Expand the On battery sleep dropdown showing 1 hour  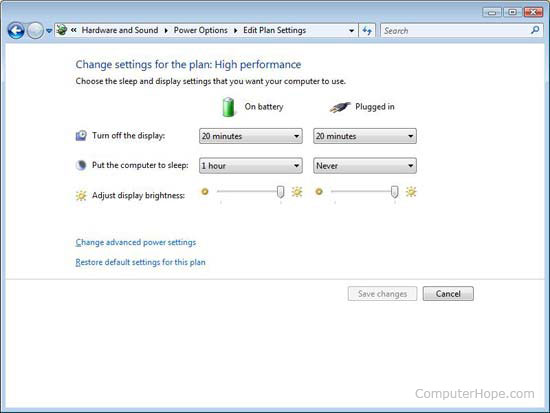click(251, 166)
